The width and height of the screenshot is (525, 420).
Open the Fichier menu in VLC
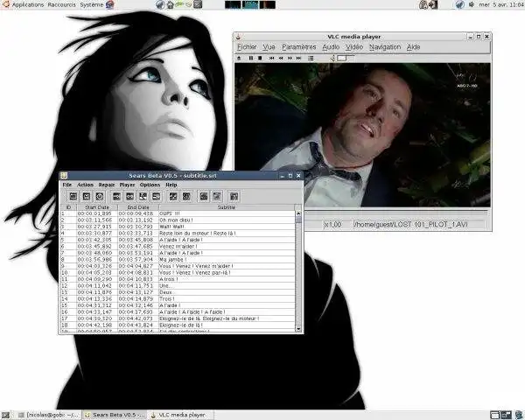[x=247, y=47]
